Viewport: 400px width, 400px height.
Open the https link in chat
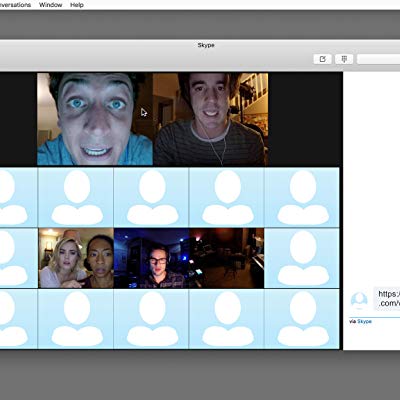(389, 298)
